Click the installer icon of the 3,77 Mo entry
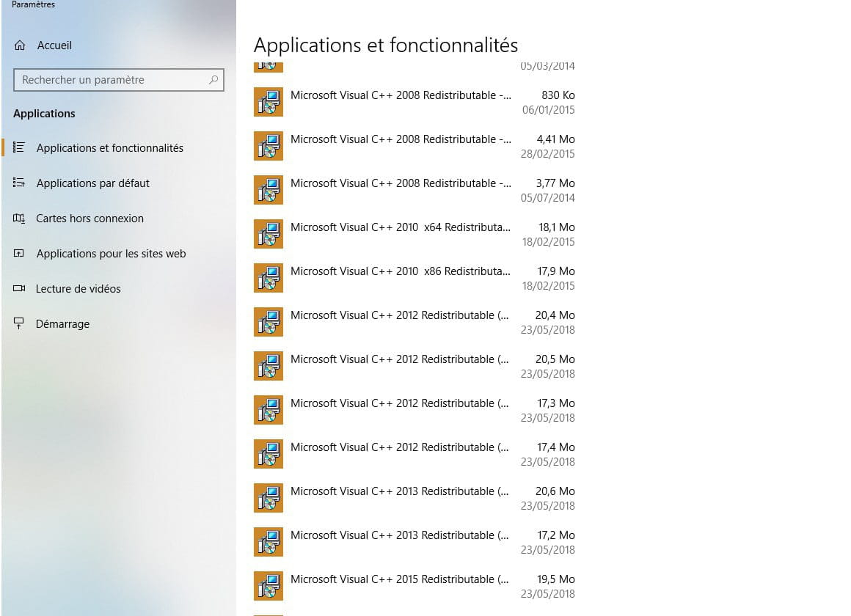Viewport: 851px width, 616px height. coord(268,190)
